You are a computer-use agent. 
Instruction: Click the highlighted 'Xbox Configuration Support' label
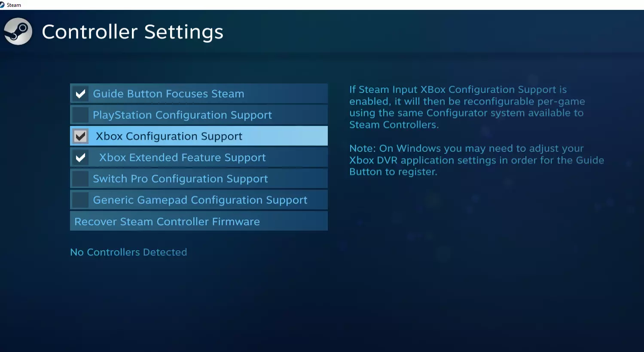pos(169,136)
